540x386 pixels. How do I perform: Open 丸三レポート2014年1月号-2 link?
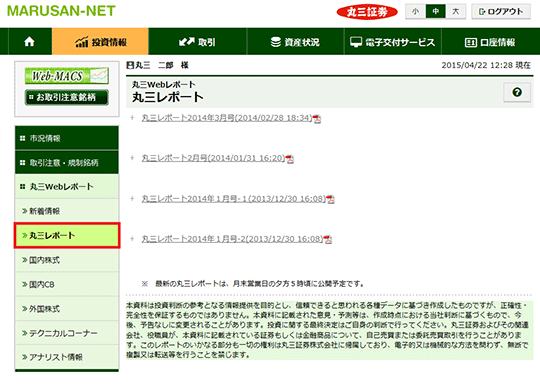point(232,239)
